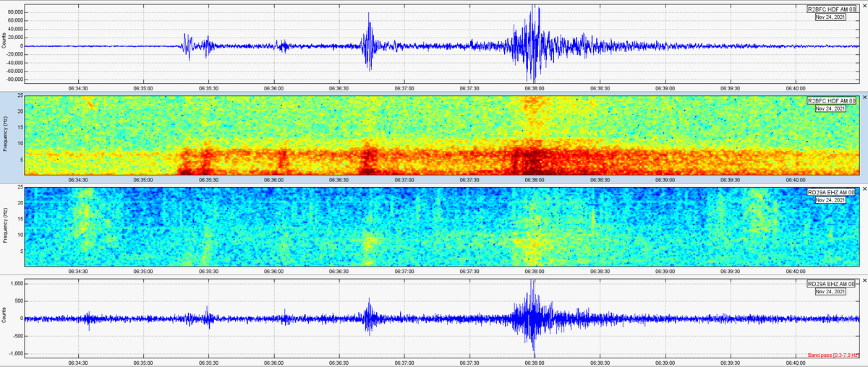Click the Frequency (Hz) axis title of the R2BFC spectrogram
Image resolution: width=868 pixels, height=367 pixels.
coord(5,134)
